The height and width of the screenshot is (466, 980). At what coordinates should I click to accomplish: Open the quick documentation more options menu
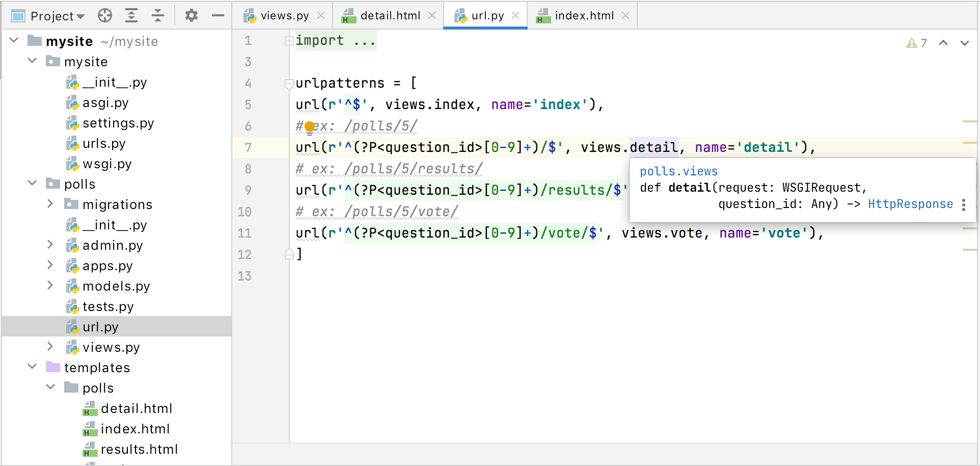tap(964, 205)
